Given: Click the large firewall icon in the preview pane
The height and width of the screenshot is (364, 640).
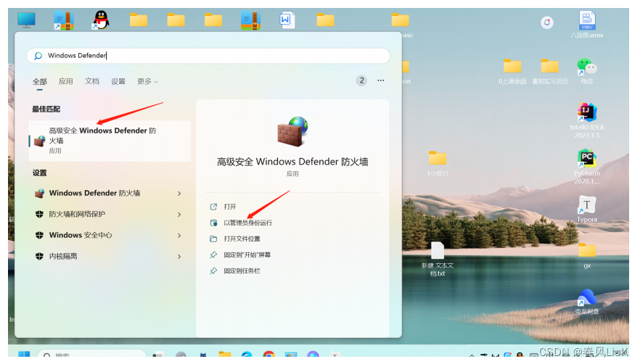Looking at the screenshot, I should (x=292, y=131).
